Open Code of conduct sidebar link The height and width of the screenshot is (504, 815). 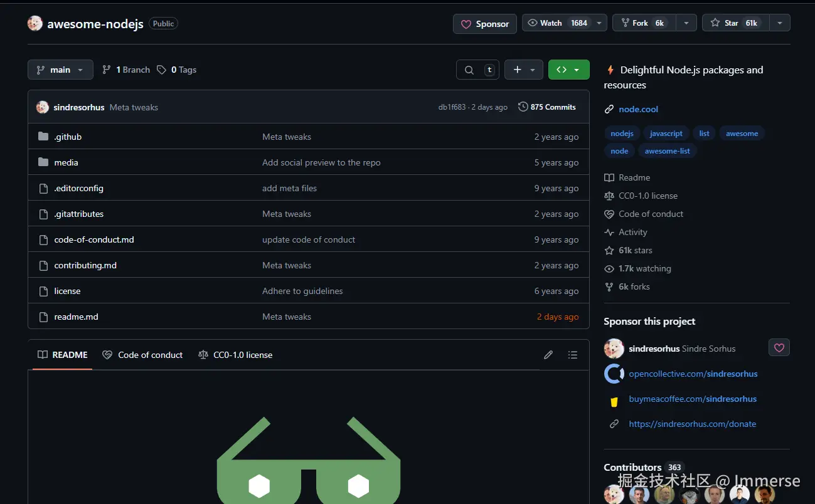tap(644, 214)
